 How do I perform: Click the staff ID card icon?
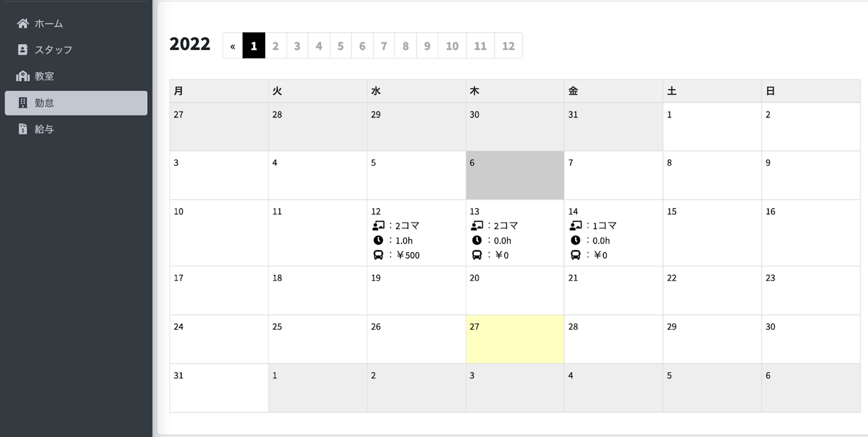(23, 50)
